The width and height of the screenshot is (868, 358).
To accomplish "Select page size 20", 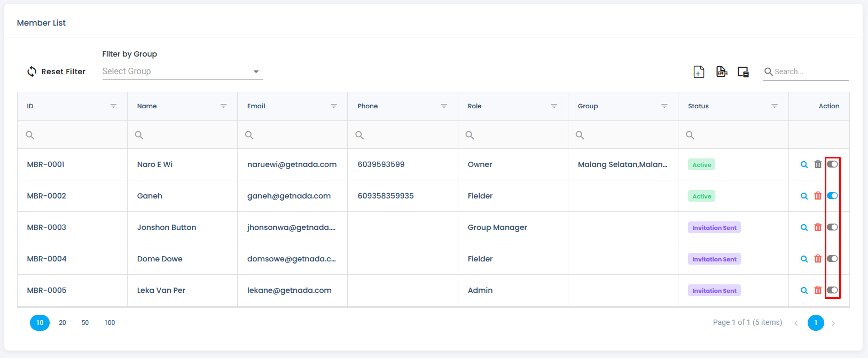I will (62, 323).
